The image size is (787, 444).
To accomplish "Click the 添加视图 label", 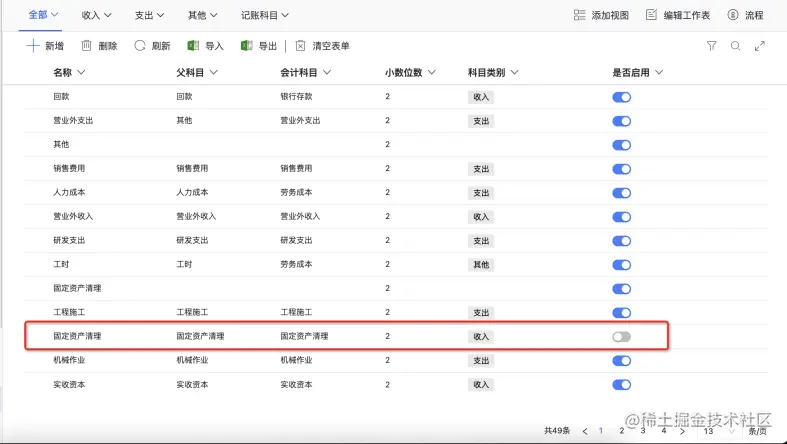I will point(610,15).
